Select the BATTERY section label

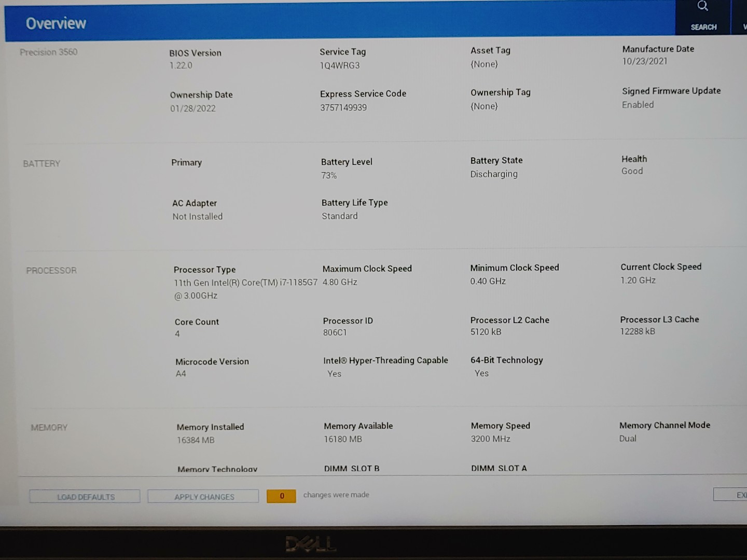click(x=41, y=164)
